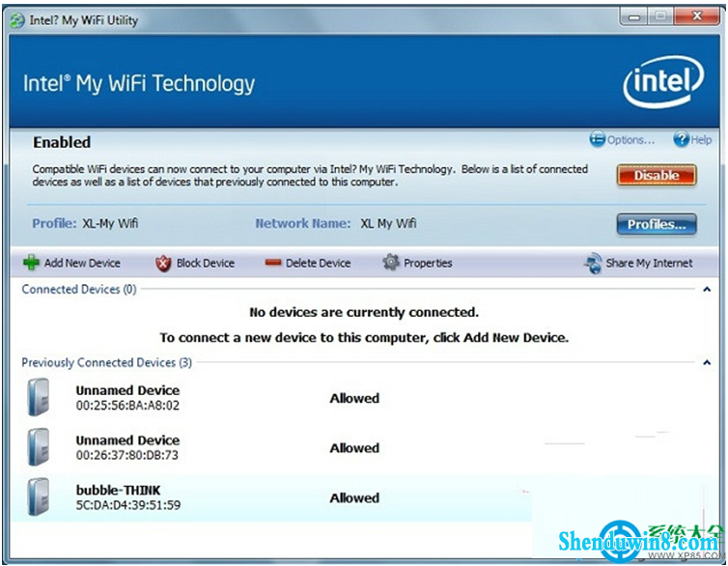This screenshot has height=566, width=728.
Task: Collapse the Connected Devices section arrow
Action: click(707, 289)
